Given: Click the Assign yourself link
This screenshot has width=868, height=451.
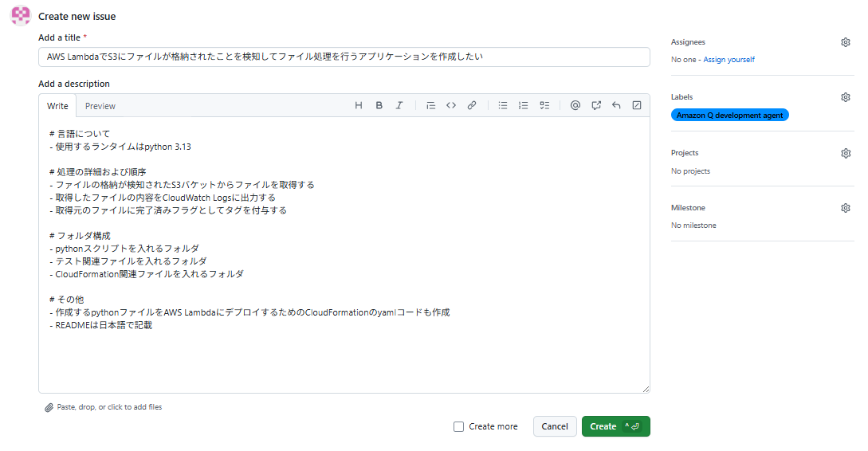Looking at the screenshot, I should coord(729,59).
